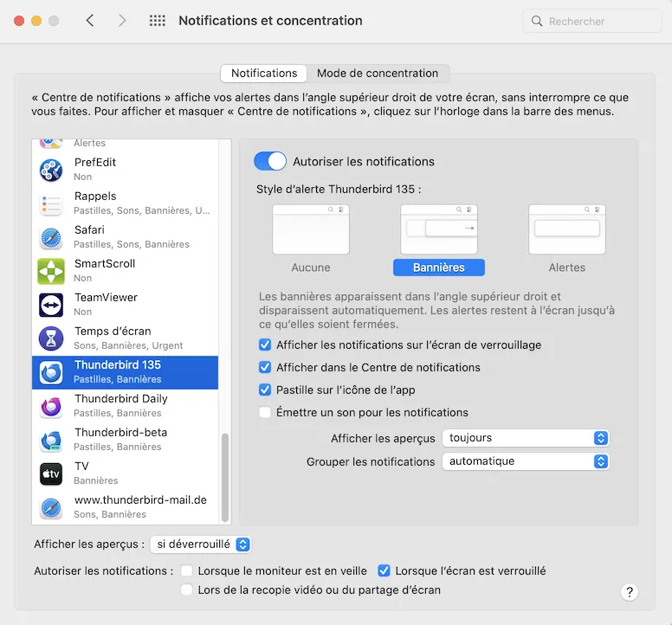This screenshot has width=672, height=625.
Task: Select www.thunderbird-mail.de in the list
Action: pyautogui.click(x=126, y=507)
